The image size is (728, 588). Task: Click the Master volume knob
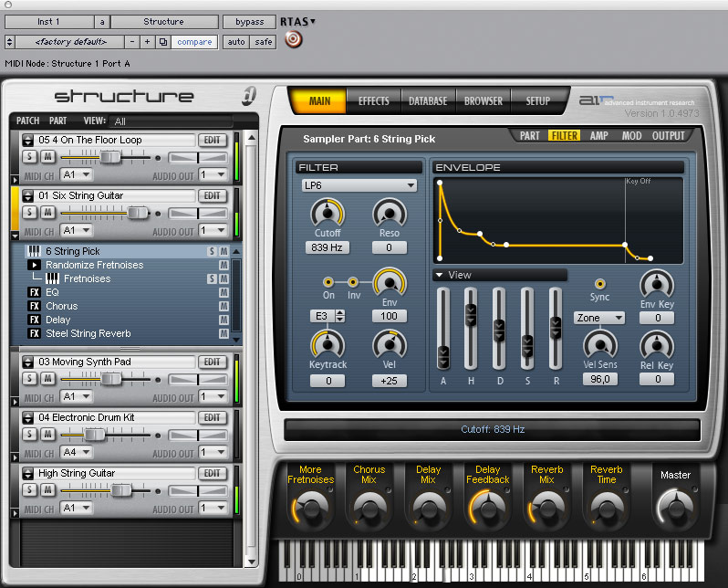click(x=675, y=509)
